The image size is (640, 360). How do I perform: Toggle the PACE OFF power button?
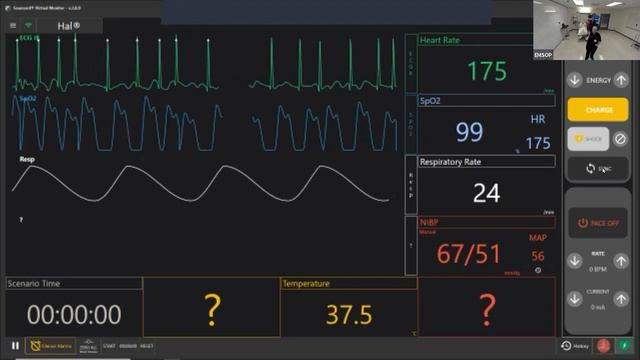[x=598, y=223]
